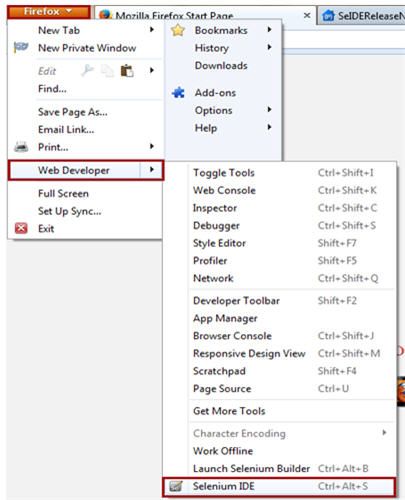
Task: Open the History menu item
Action: 223,48
